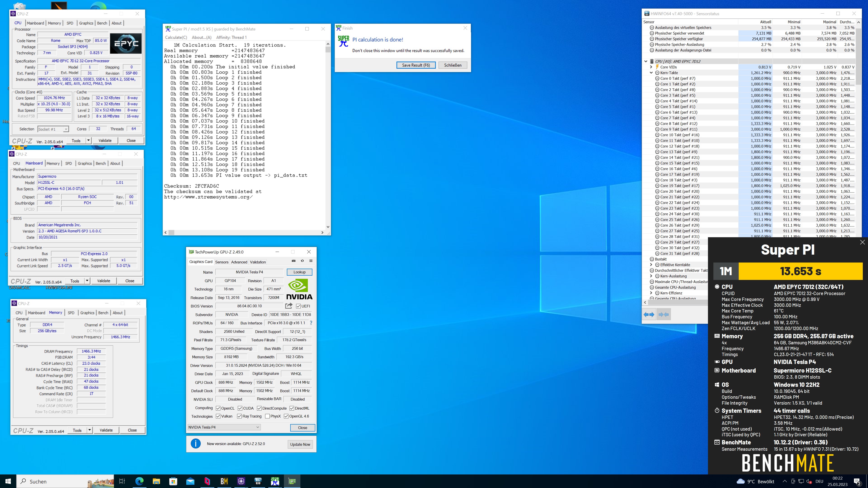Toggle OpenCL checkbox in GPU-Z
Viewport: 868px width, 488px height.
click(x=218, y=408)
